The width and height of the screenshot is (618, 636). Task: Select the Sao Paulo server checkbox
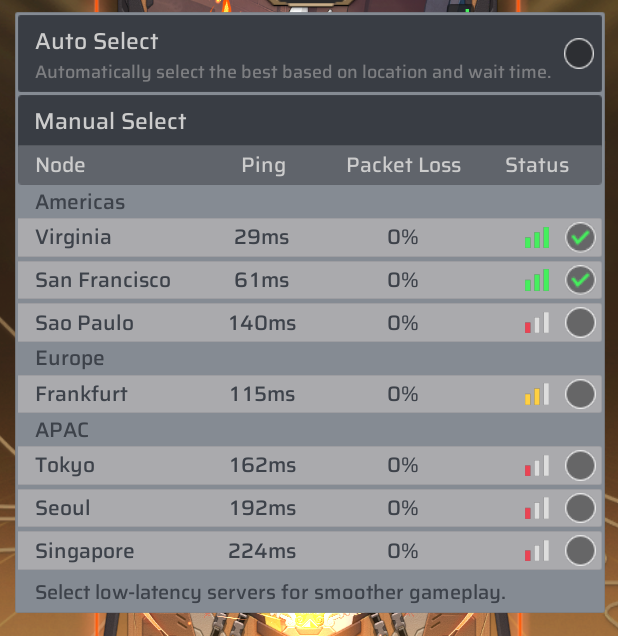pos(580,323)
